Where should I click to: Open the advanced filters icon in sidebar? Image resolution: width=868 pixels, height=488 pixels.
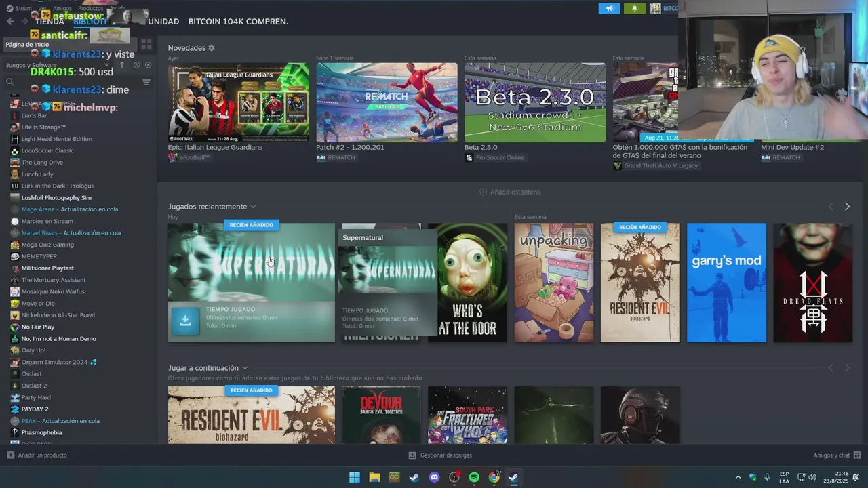pyautogui.click(x=146, y=82)
